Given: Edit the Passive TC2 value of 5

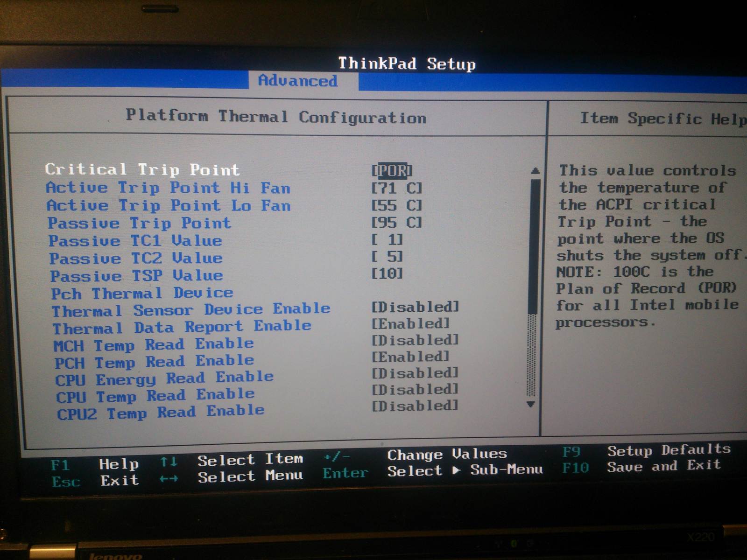Looking at the screenshot, I should pos(387,256).
